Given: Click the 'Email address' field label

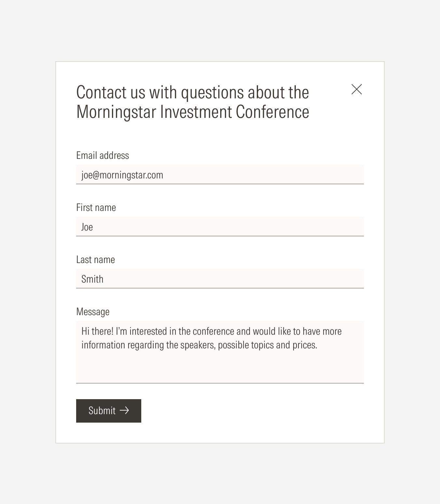Looking at the screenshot, I should point(103,155).
